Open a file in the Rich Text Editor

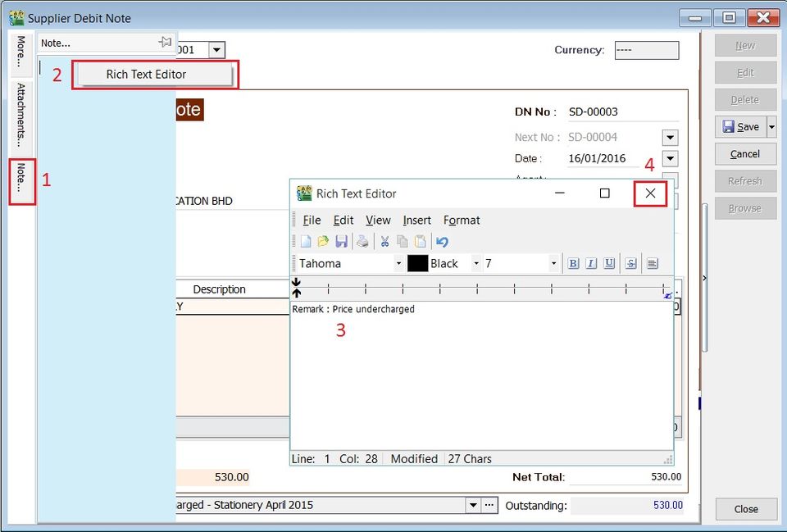pos(325,241)
